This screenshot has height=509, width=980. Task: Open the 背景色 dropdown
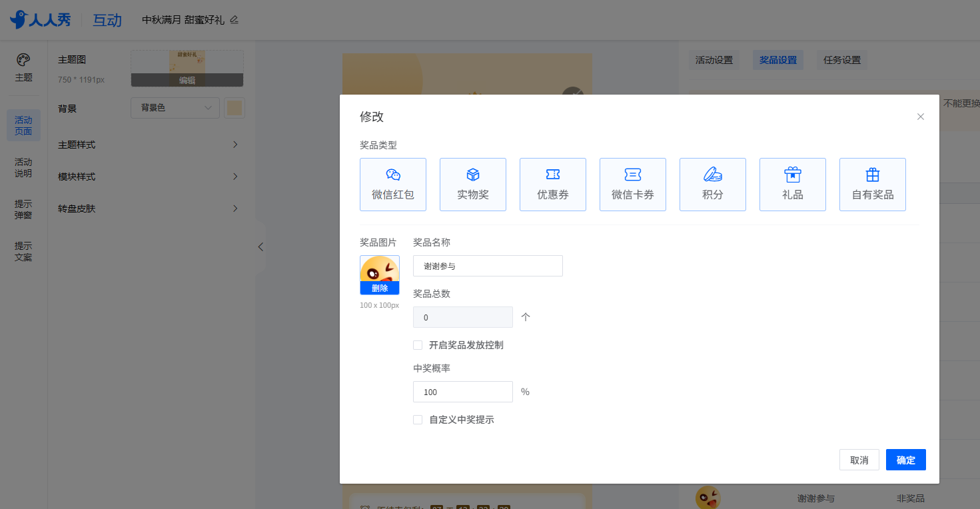(x=175, y=108)
